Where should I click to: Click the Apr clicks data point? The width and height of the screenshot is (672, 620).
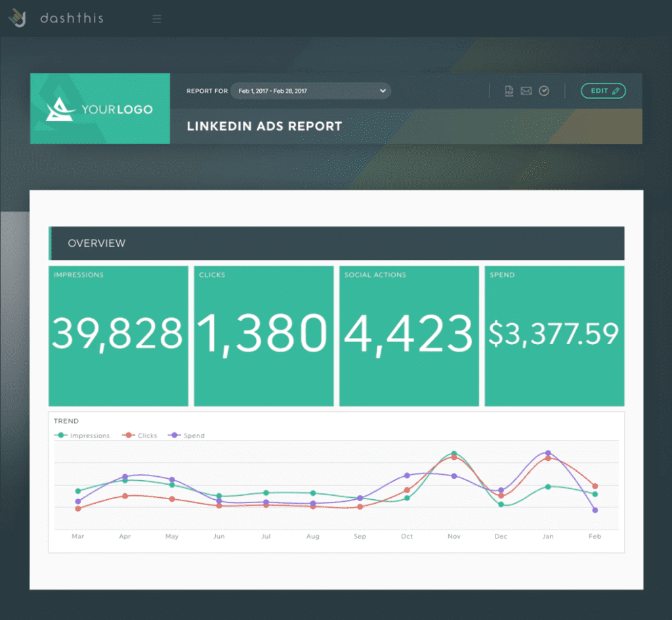point(125,496)
